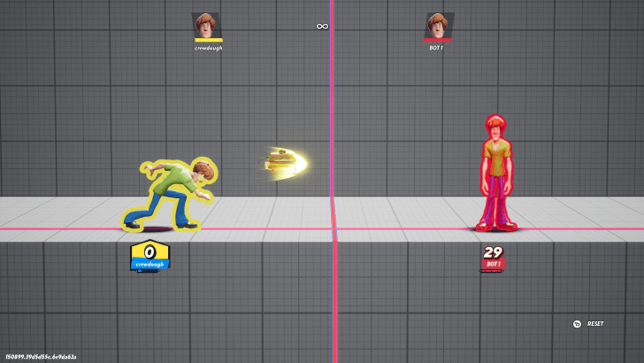Click the blue crowdough nameplate under damage badge
Viewport: 644px width, 363px height.
[149, 264]
